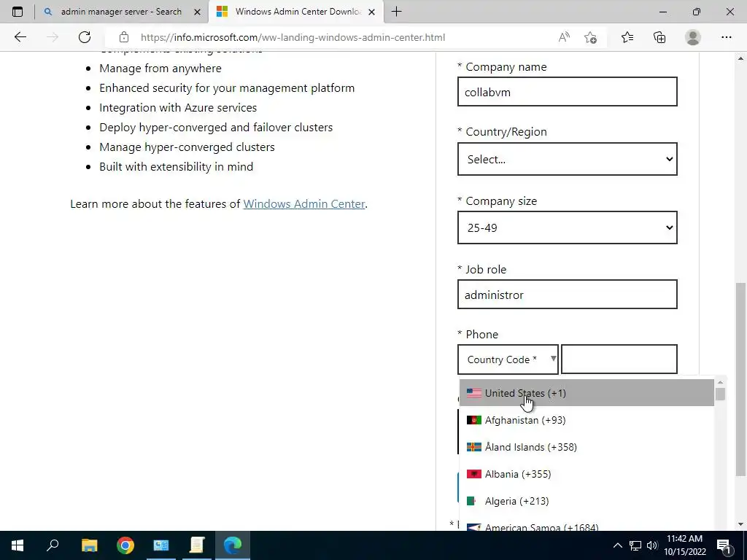Viewport: 747px width, 560px height.
Task: Open the Country/Region dropdown
Action: [x=567, y=159]
